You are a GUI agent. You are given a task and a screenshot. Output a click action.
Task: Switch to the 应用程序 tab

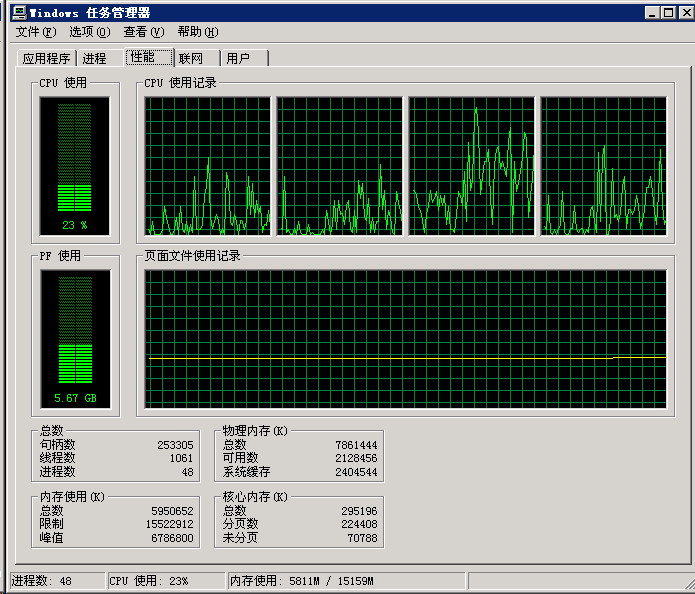coord(46,59)
